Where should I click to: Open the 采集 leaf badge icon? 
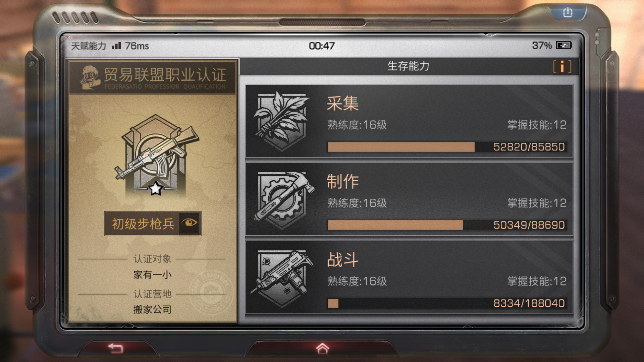281,121
